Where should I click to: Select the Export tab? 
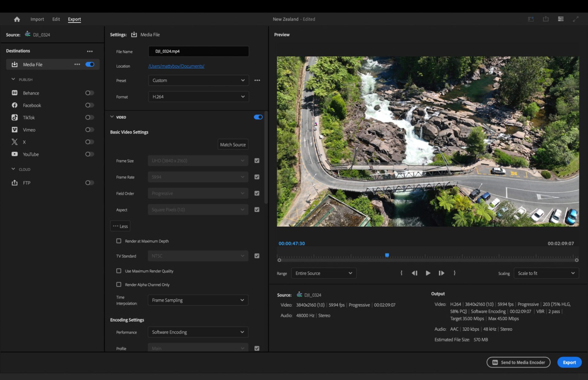(74, 19)
